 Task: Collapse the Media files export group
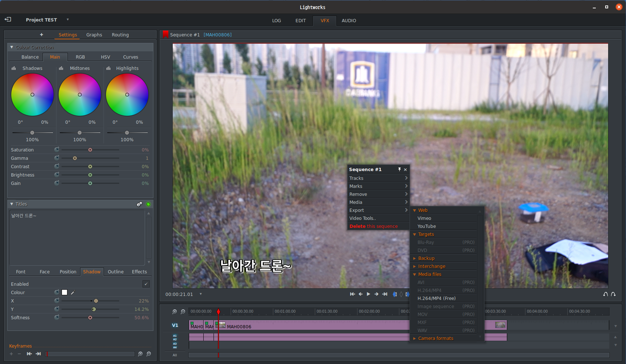414,274
